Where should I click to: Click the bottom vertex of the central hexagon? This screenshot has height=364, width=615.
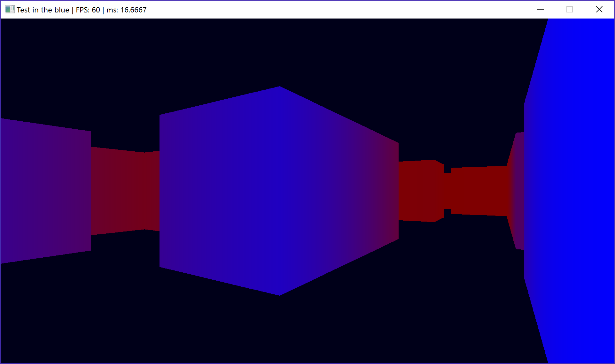point(279,295)
